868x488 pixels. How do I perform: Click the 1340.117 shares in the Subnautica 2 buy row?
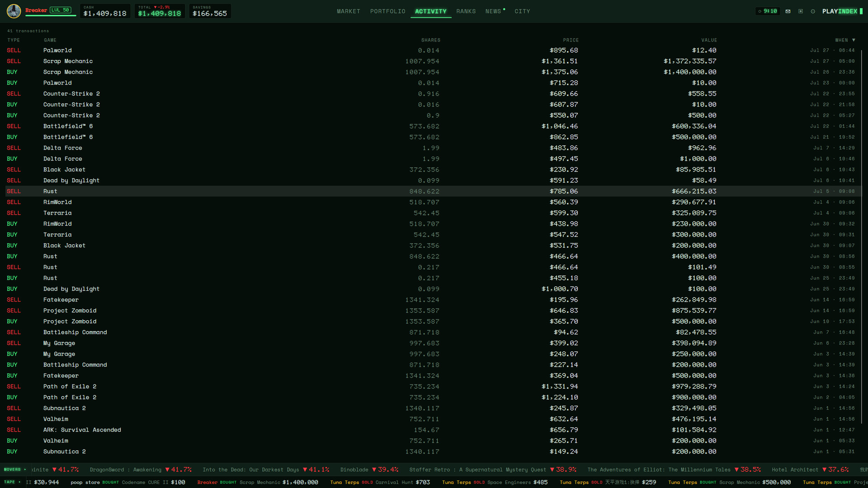pos(422,451)
